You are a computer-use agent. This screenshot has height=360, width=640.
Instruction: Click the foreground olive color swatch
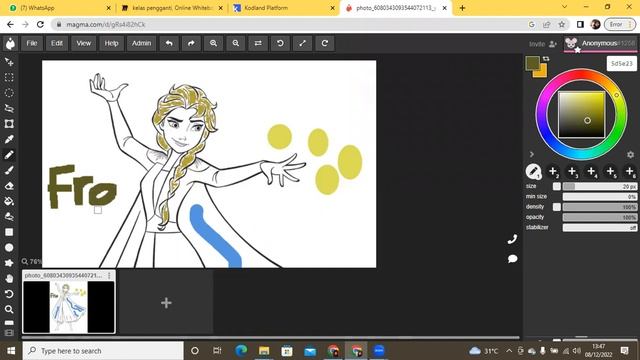532,63
